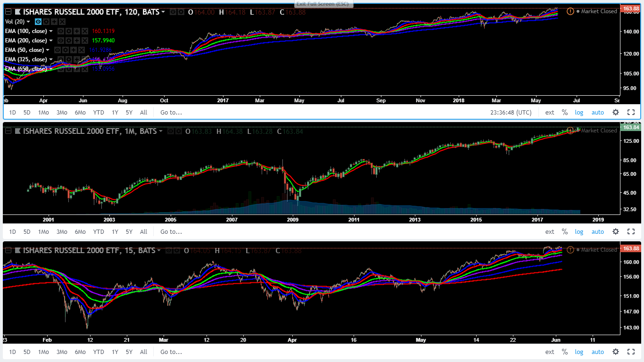Click the EMA 100 value 160.1319
The width and height of the screenshot is (644, 362).
(x=103, y=31)
